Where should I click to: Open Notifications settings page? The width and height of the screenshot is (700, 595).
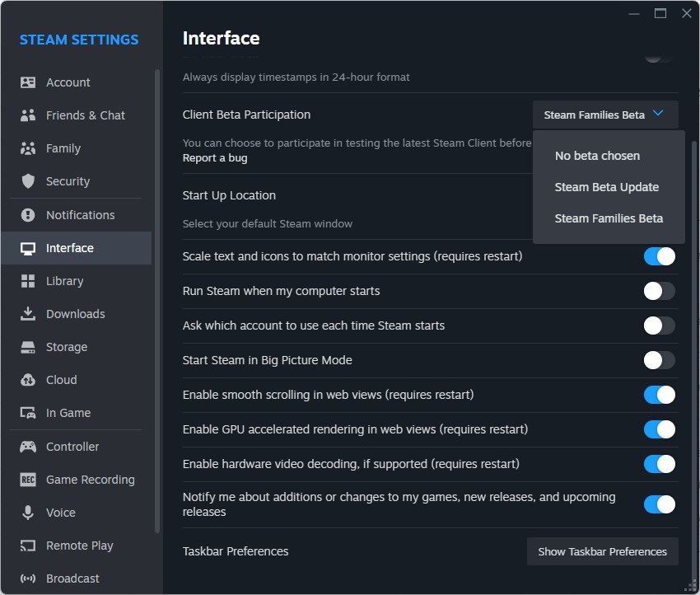pos(81,215)
